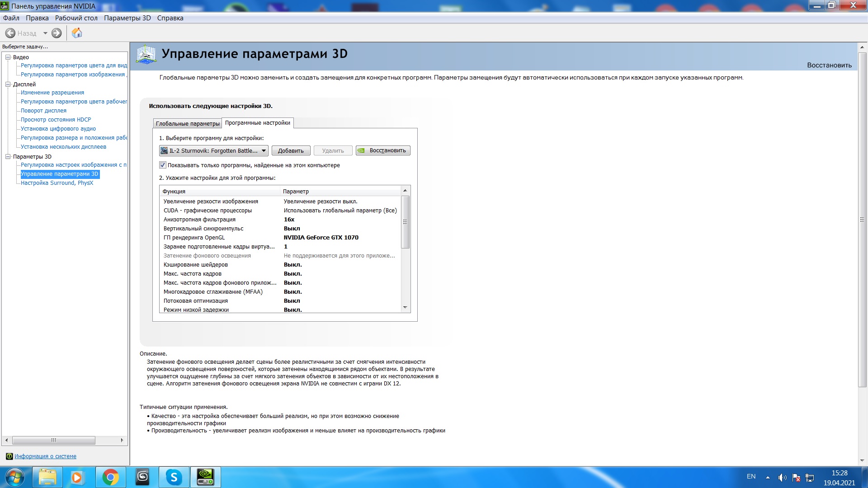Open the Назад history dropdown arrow
This screenshot has width=868, height=488.
coord(45,33)
